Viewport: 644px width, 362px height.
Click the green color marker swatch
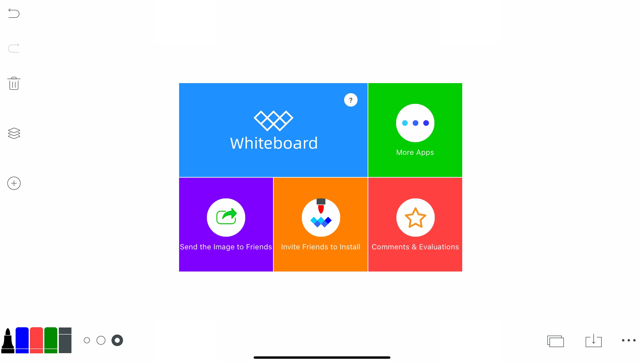(50, 340)
